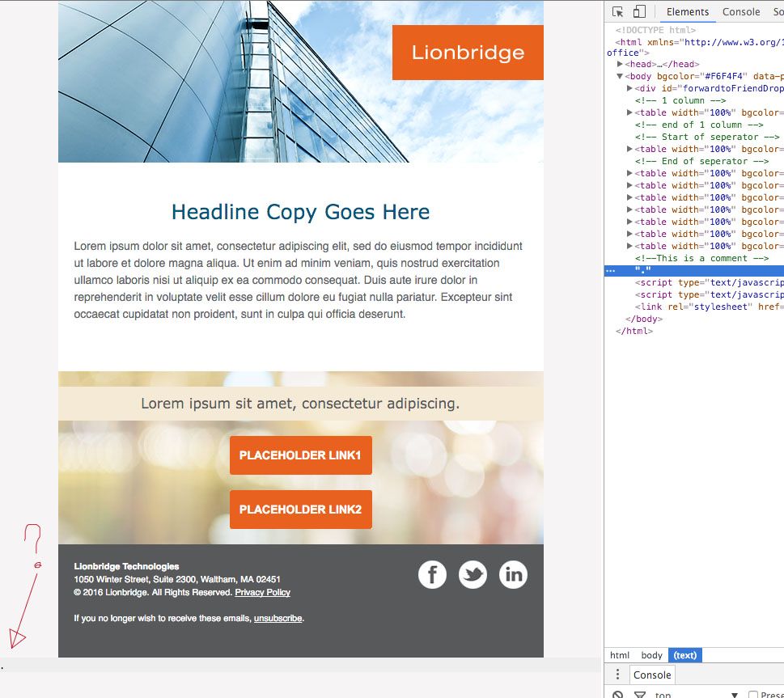Select the 'Start of seperator' comment
The image size is (784, 698).
[707, 137]
